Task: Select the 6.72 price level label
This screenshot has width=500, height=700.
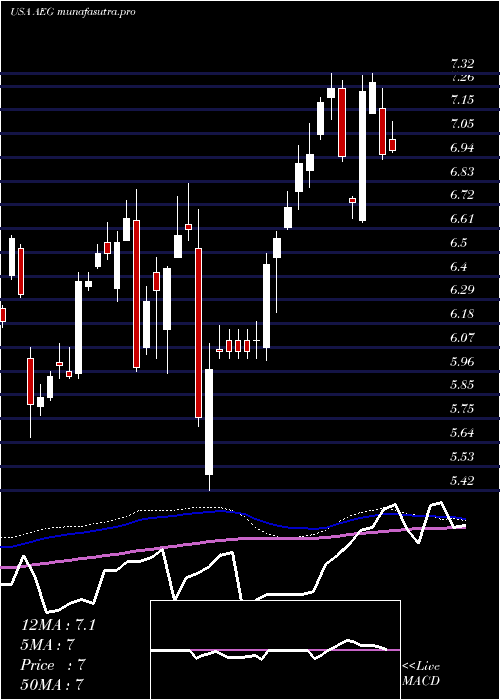Action: (x=462, y=195)
